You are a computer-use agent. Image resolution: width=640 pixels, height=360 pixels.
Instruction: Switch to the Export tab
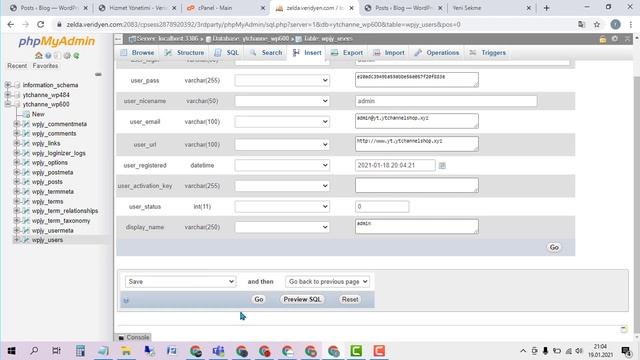(347, 53)
